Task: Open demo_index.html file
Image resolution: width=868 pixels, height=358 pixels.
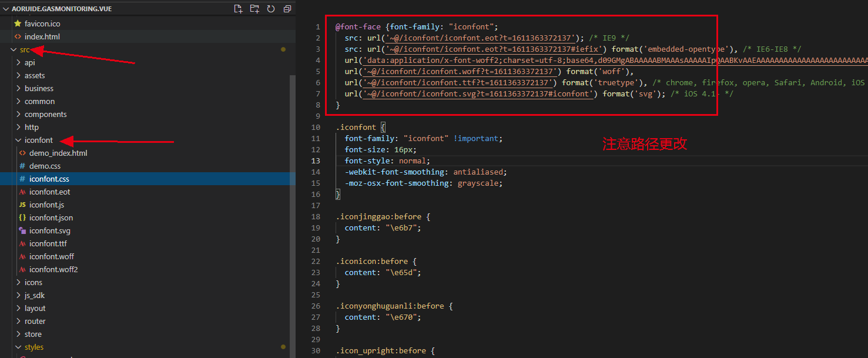Action: (x=58, y=153)
